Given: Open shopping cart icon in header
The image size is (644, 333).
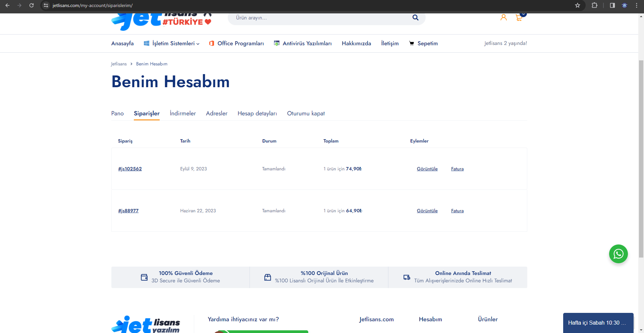Looking at the screenshot, I should click(x=519, y=17).
